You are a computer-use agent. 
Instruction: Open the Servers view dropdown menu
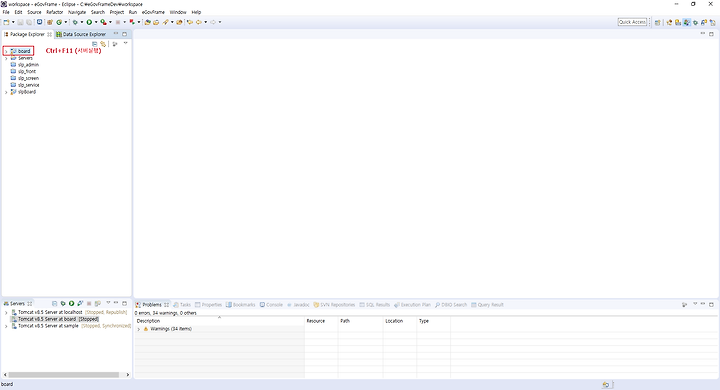pos(108,303)
